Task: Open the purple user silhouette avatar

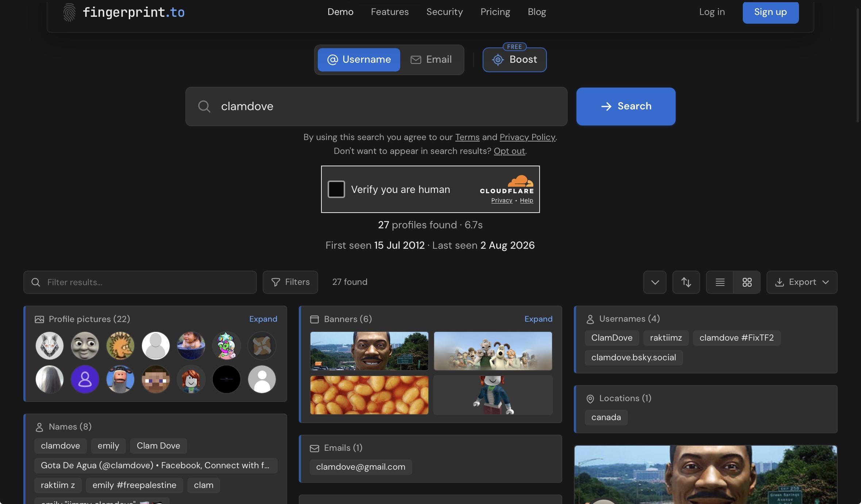Action: (85, 379)
